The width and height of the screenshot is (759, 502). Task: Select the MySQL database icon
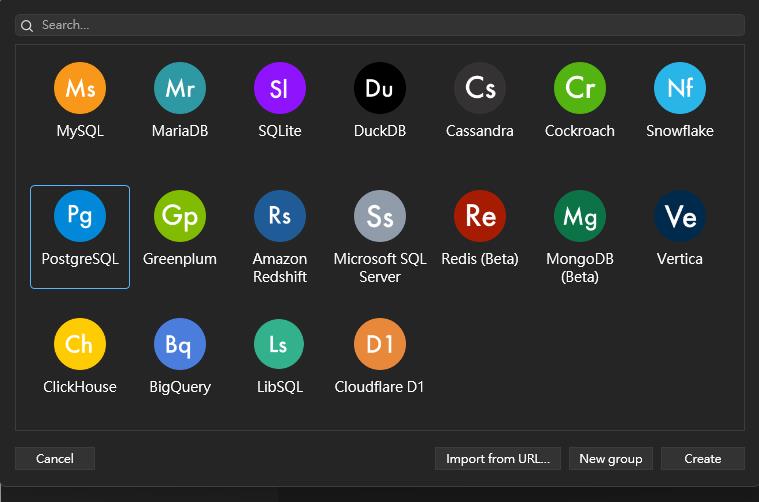pyautogui.click(x=80, y=88)
